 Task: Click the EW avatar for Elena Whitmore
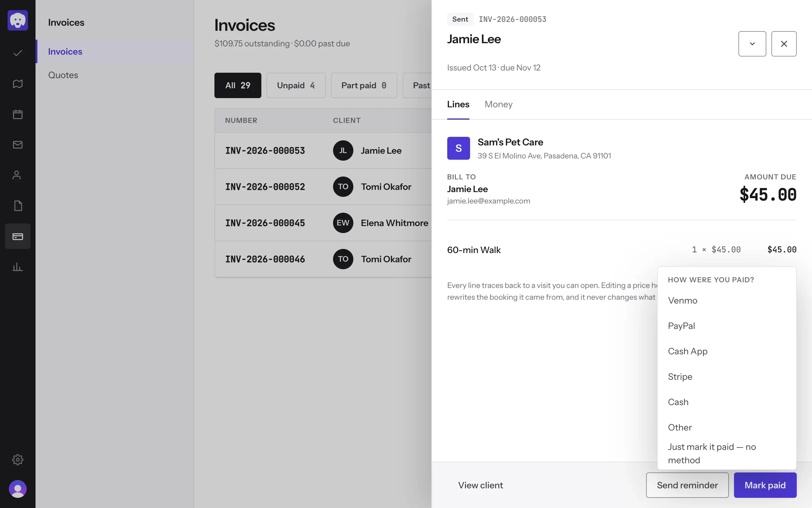(343, 223)
